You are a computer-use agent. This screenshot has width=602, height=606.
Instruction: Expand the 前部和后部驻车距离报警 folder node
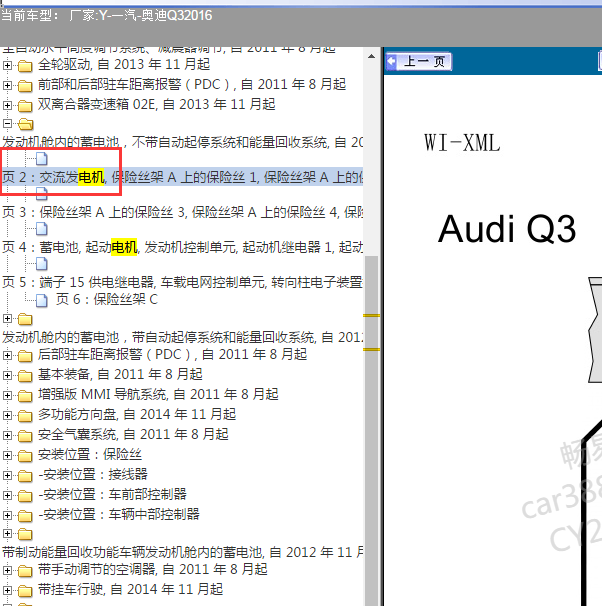pyautogui.click(x=7, y=85)
